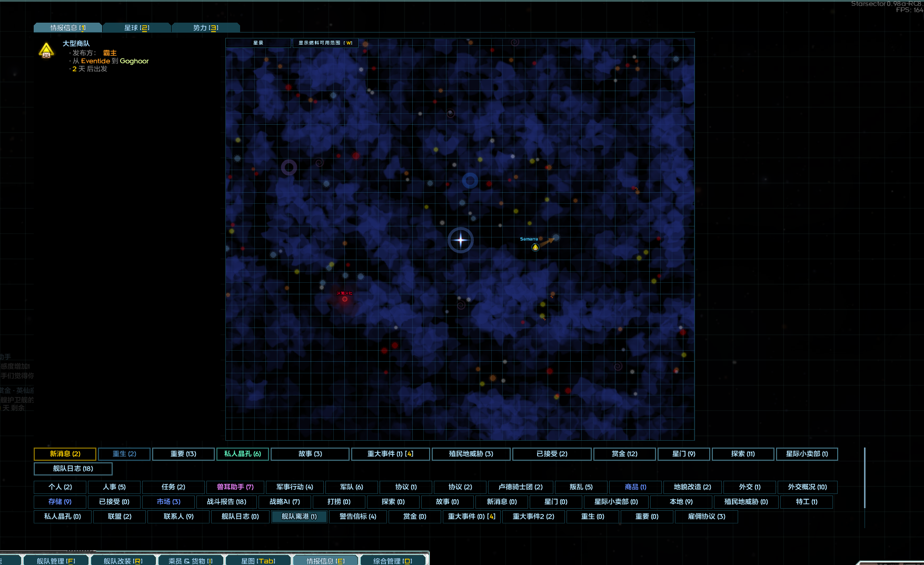Image resolution: width=924 pixels, height=565 pixels.
Task: Select the 个人 (2) tag
Action: tap(61, 487)
